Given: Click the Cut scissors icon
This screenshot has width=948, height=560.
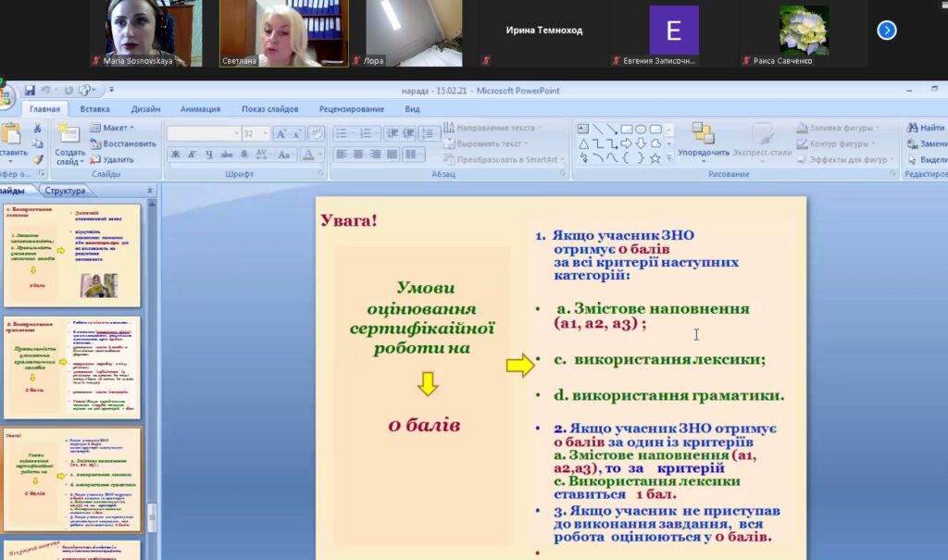Looking at the screenshot, I should 37,129.
